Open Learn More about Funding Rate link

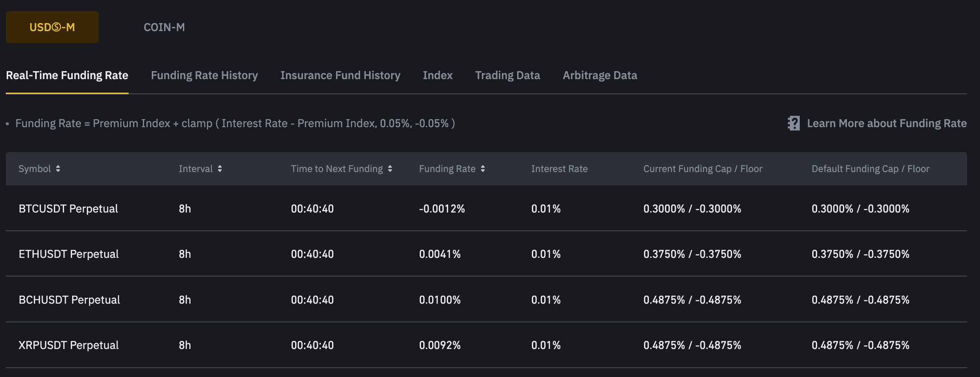pyautogui.click(x=887, y=123)
